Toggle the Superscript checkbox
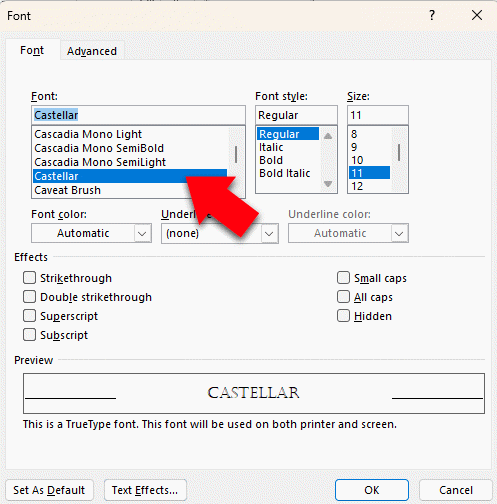 pos(29,316)
